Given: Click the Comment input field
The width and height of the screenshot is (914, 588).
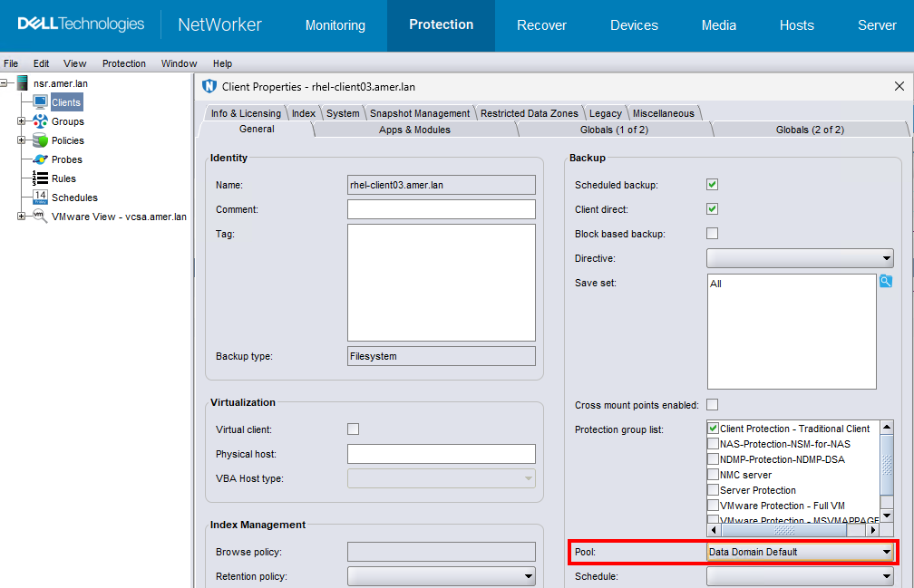Looking at the screenshot, I should click(442, 209).
